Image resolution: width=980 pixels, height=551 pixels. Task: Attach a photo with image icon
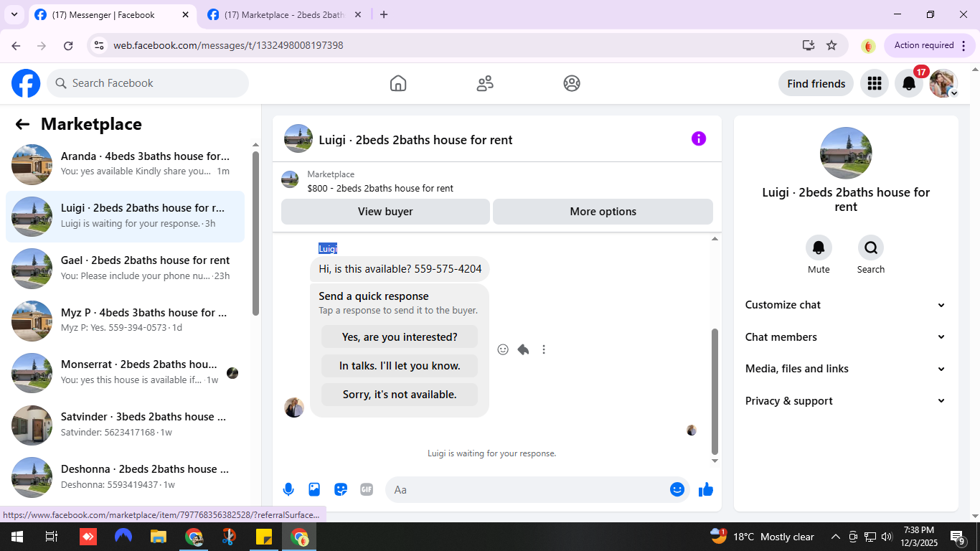[x=314, y=489]
